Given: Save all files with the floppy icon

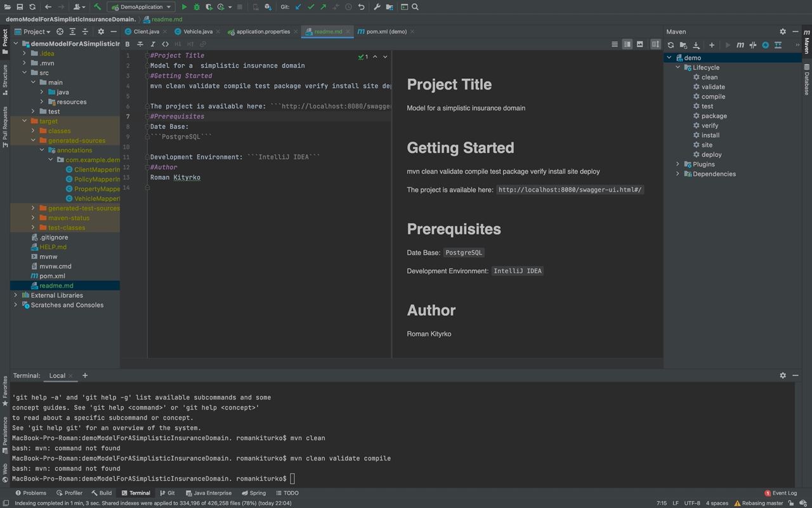Looking at the screenshot, I should pyautogui.click(x=20, y=7).
